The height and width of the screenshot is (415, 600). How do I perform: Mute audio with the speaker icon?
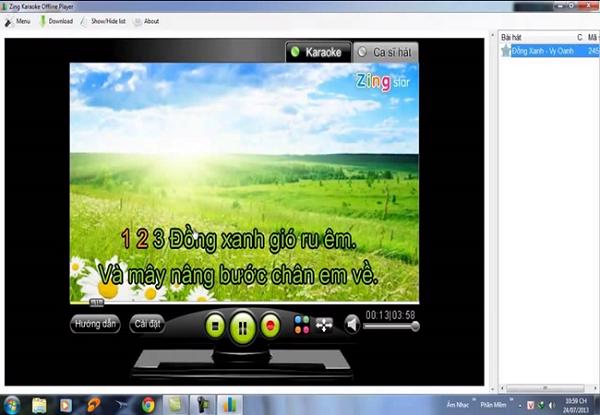pyautogui.click(x=352, y=323)
